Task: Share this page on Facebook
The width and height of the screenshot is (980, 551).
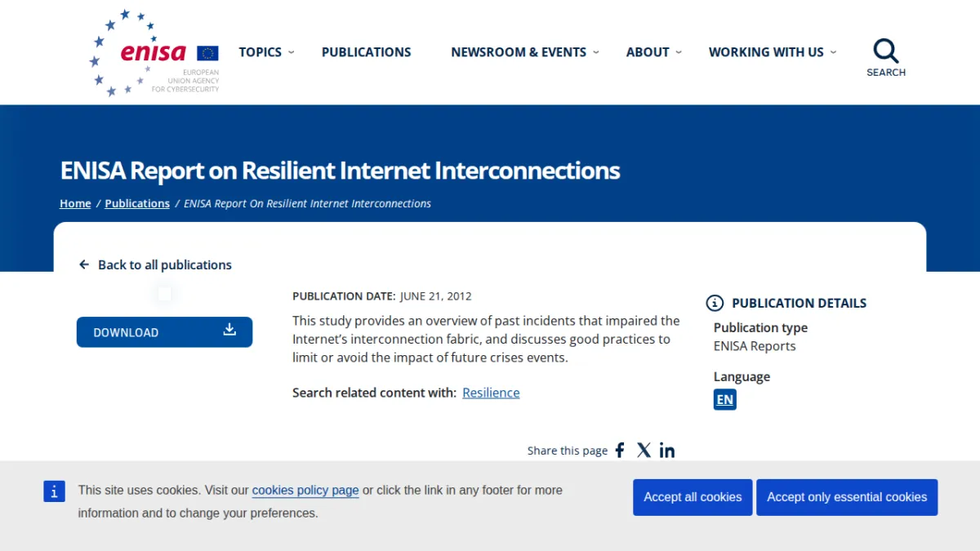Action: 620,451
